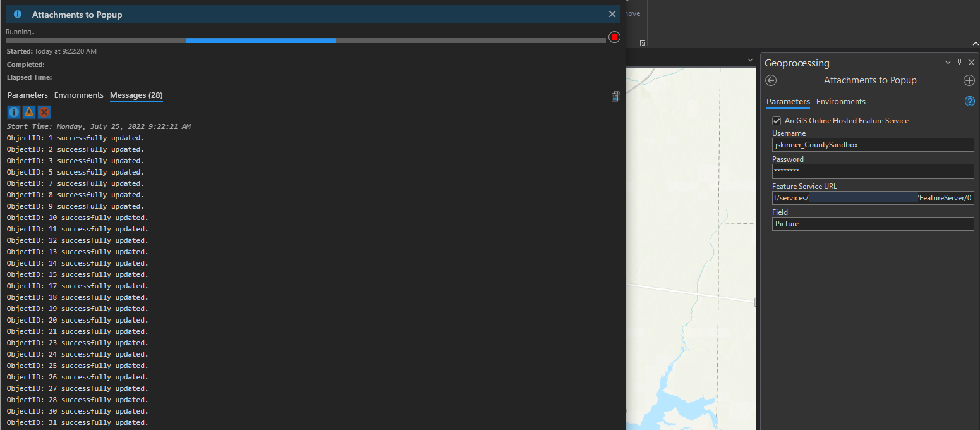Disable ArcGIS Online Hosted Feature Service option
Screen dimensions: 980x430
click(777, 120)
